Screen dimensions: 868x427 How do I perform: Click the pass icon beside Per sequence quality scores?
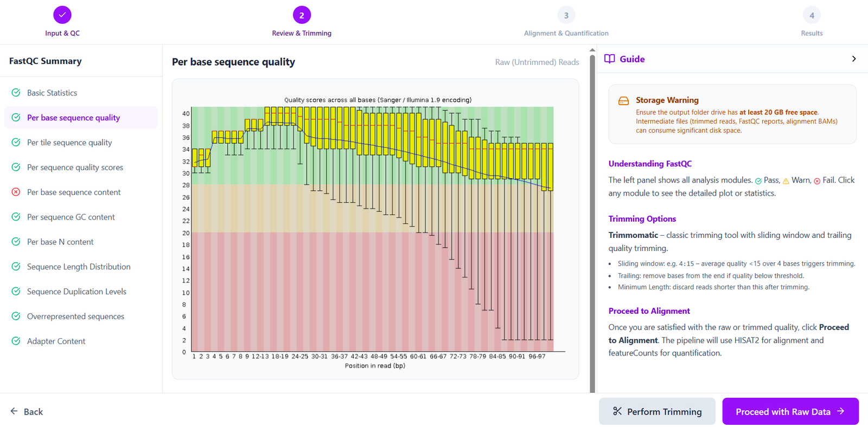point(16,167)
